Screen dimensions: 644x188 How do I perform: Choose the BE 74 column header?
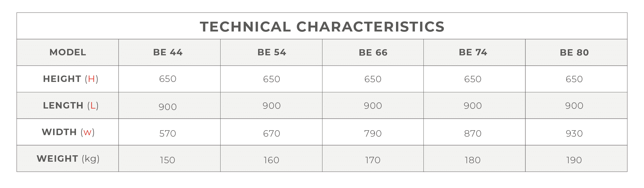tap(473, 52)
